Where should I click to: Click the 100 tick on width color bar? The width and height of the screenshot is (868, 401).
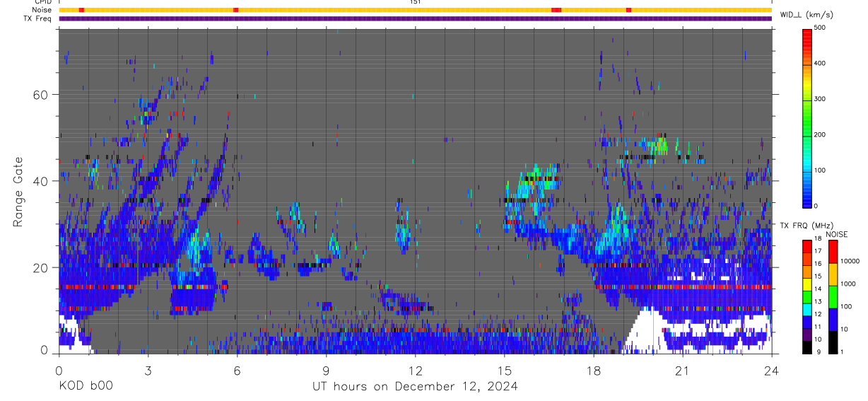click(x=820, y=170)
